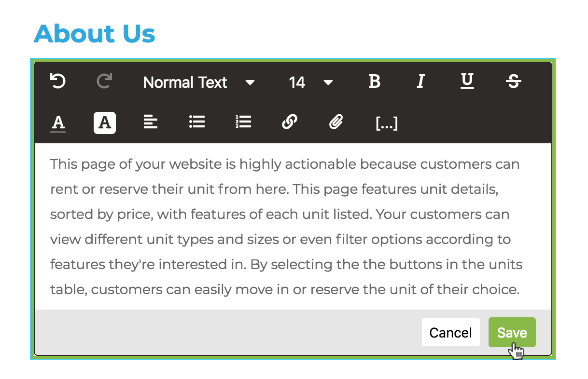Click the attachment paperclip icon
Screen dimensions: 588x379
click(x=336, y=122)
